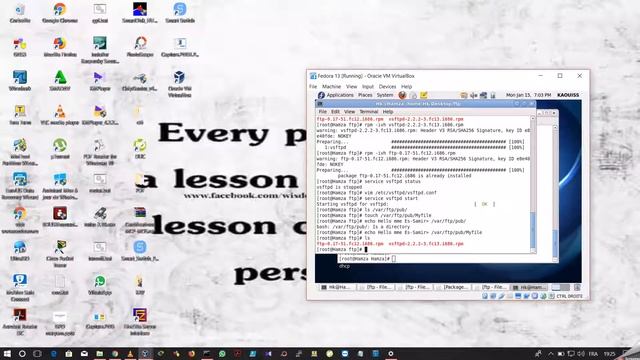Open the Edit menu in the terminal window

click(x=335, y=111)
